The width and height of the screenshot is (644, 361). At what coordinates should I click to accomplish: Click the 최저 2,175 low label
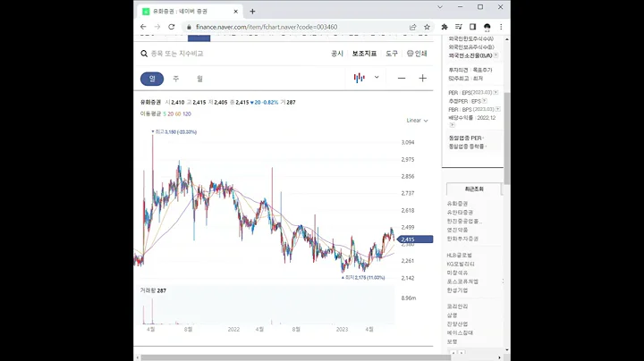363,278
